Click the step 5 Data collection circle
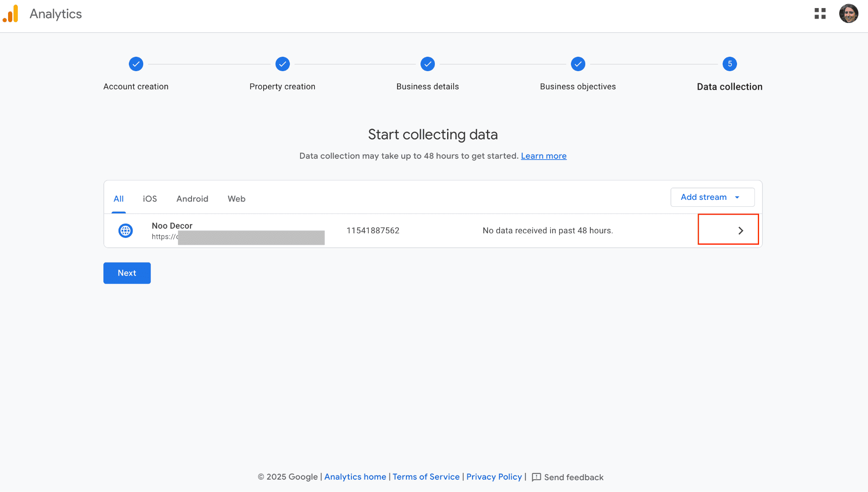 729,64
